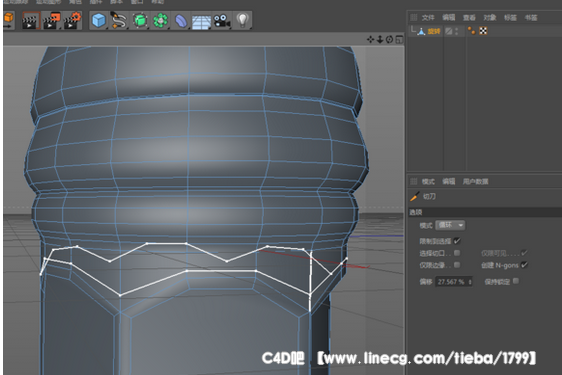Image resolution: width=562 pixels, height=375 pixels.
Task: Click offset value stepper arrows
Action: point(470,282)
